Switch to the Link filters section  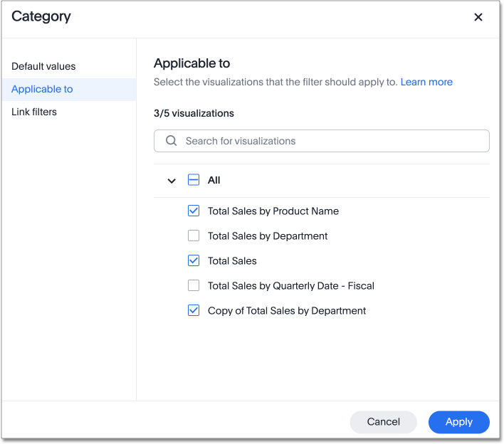point(34,112)
